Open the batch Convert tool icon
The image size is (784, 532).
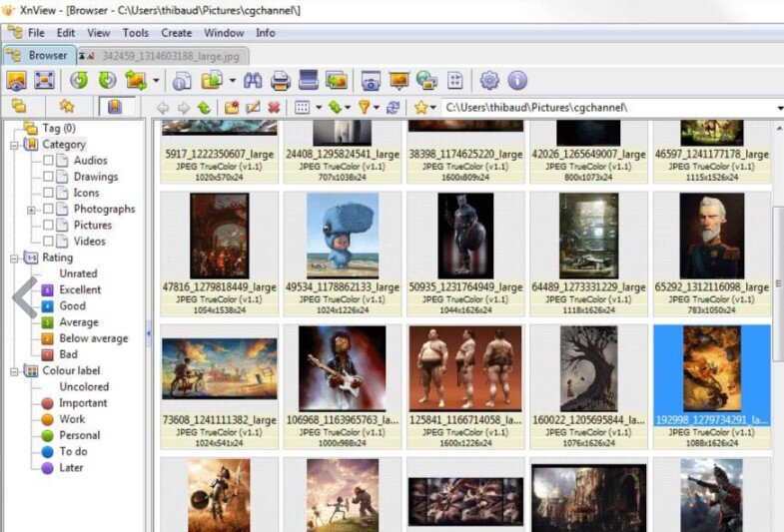(x=337, y=81)
